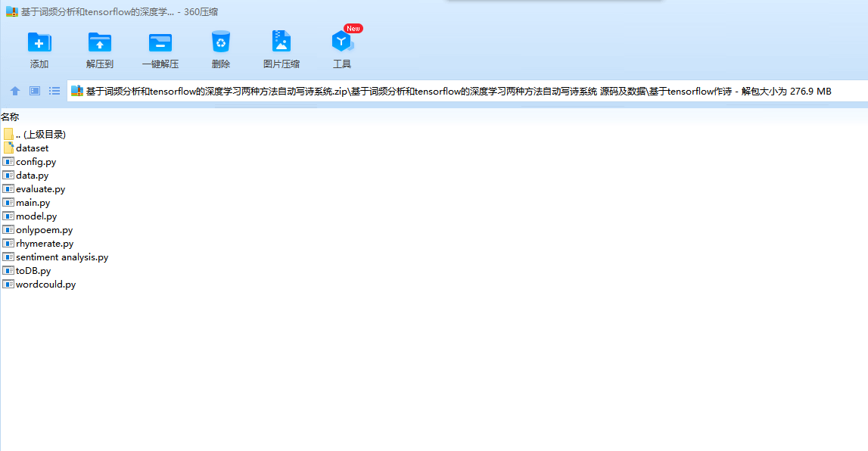Open the 图片压缩 image compression tool

tap(282, 42)
